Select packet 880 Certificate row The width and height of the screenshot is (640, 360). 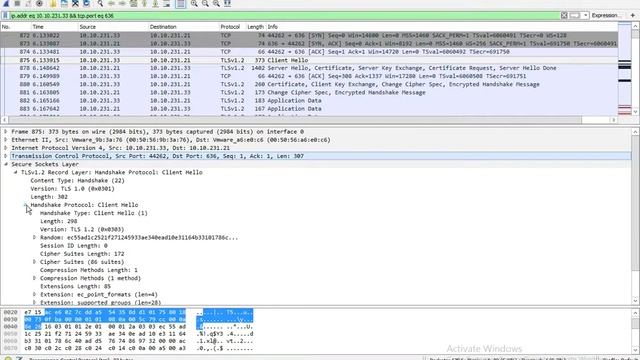coord(309,84)
